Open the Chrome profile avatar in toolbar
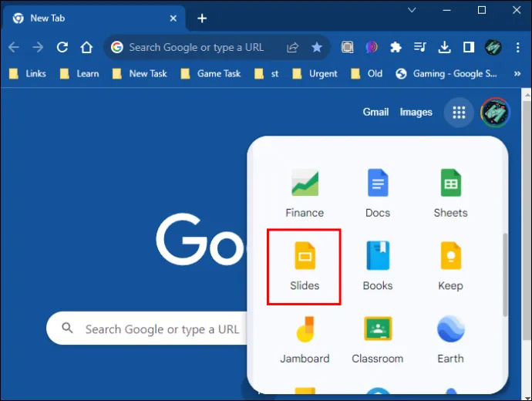 tap(493, 47)
